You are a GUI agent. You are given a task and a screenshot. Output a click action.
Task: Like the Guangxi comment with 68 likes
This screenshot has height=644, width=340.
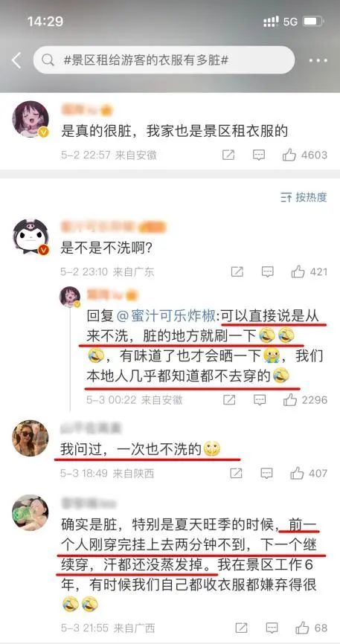(311, 628)
